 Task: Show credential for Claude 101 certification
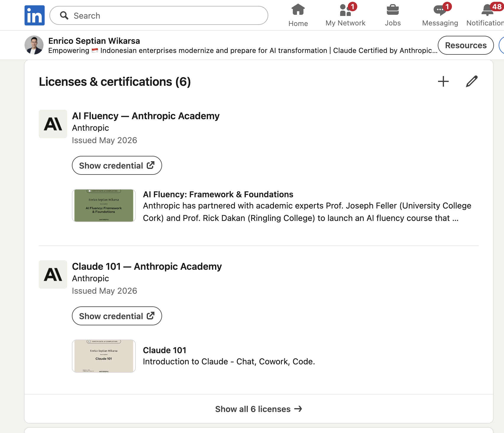(x=117, y=316)
